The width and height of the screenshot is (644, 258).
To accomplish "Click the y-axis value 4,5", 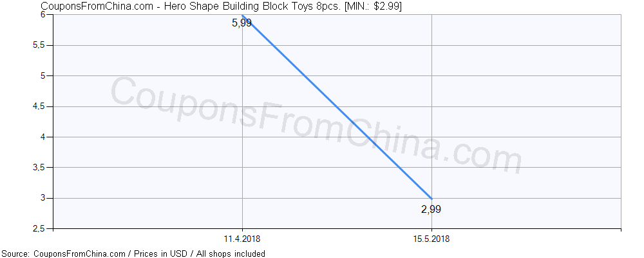I will [x=41, y=106].
